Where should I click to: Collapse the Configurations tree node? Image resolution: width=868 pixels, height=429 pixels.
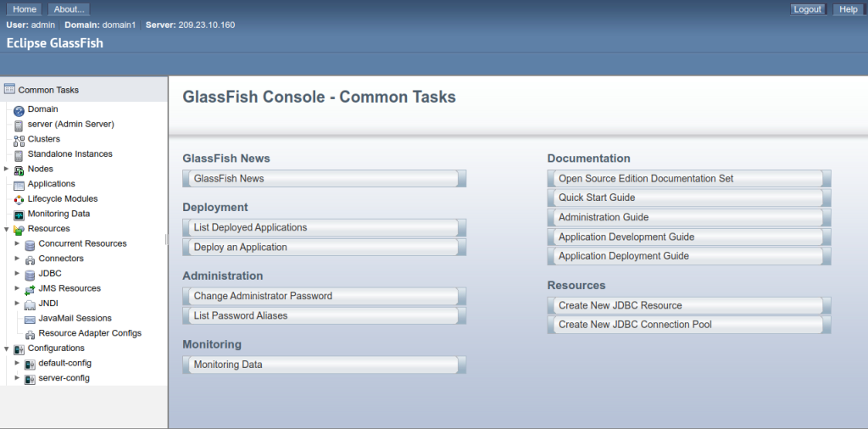(x=6, y=348)
